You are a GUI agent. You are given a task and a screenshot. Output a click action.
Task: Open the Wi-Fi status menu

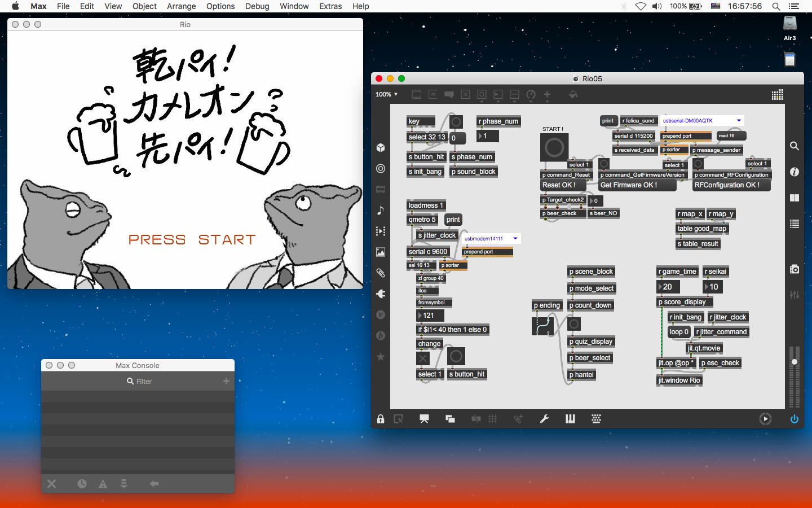(641, 6)
